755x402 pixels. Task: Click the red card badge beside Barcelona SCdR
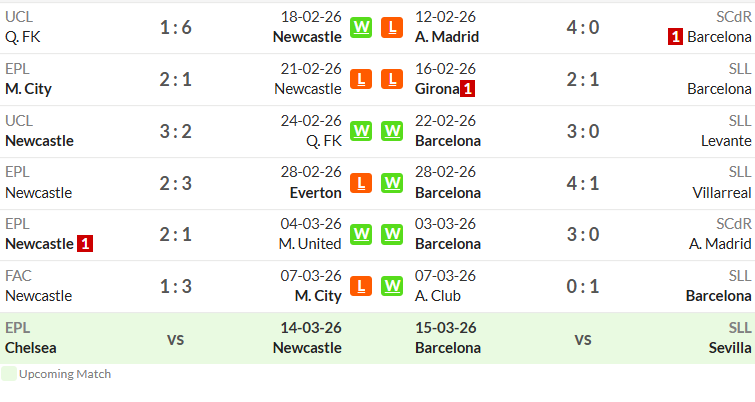675,37
